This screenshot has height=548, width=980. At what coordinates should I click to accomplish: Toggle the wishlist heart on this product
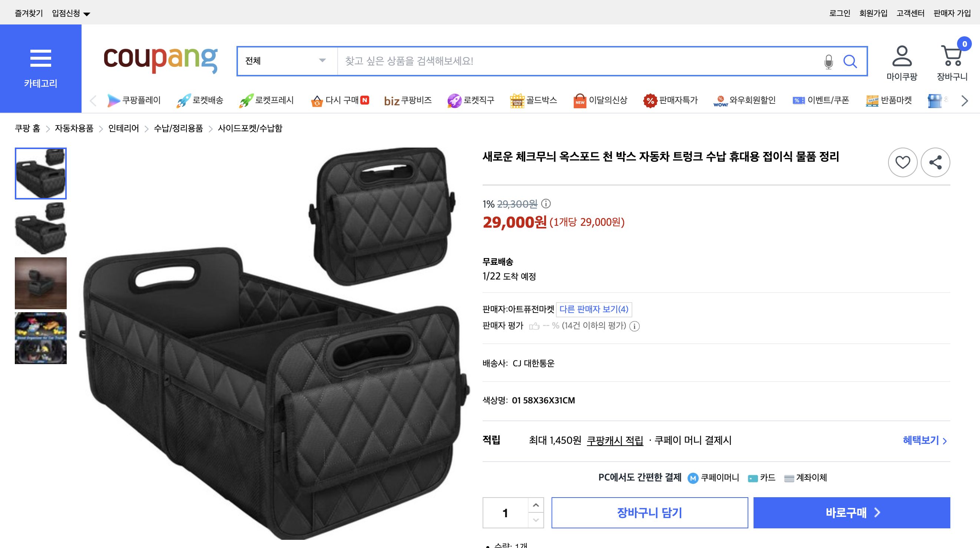[903, 162]
